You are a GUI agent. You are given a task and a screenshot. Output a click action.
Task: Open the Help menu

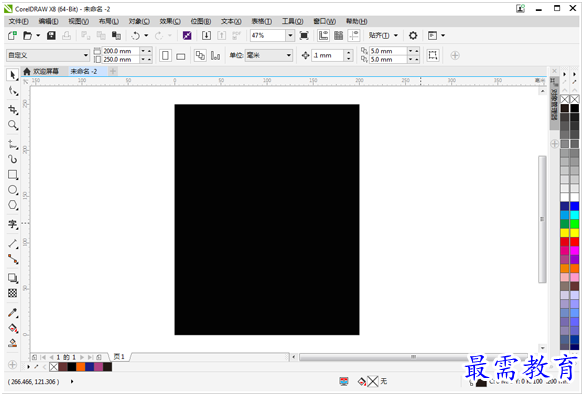click(x=357, y=21)
